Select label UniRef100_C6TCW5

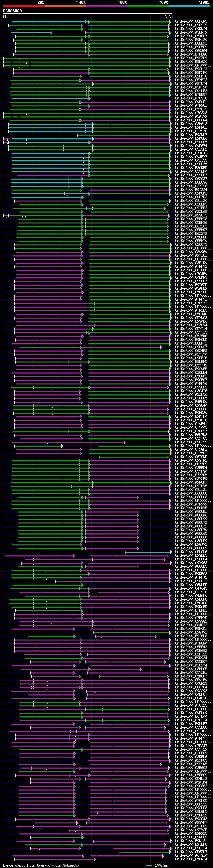tap(191, 457)
